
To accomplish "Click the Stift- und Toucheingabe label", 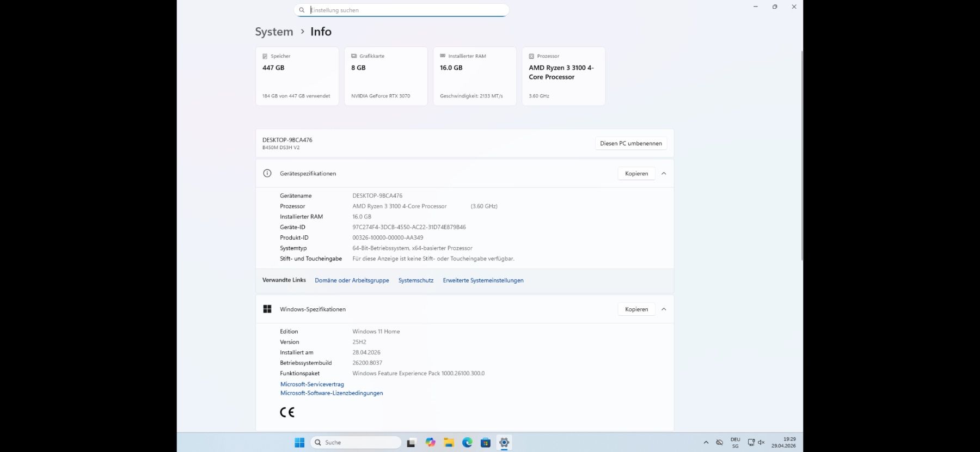I will point(311,259).
